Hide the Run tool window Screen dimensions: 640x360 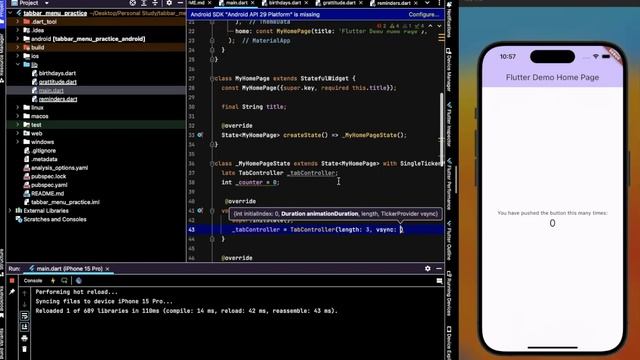(x=439, y=268)
